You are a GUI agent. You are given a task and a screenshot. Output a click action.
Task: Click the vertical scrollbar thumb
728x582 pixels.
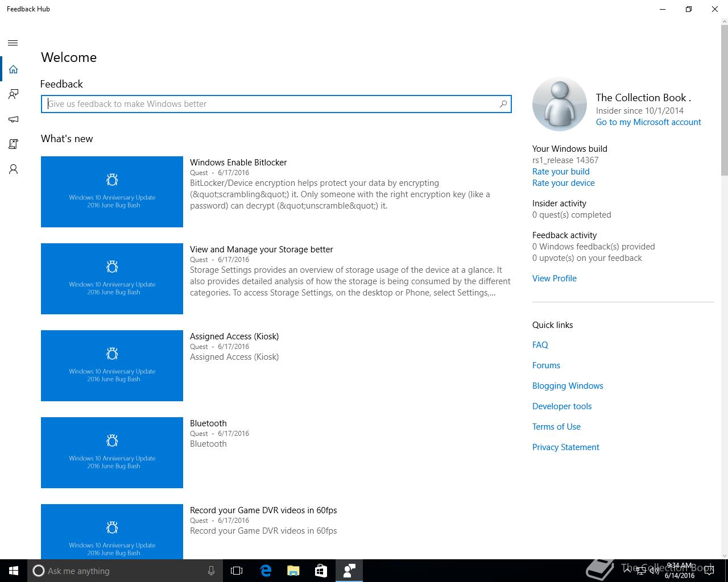coord(724,99)
